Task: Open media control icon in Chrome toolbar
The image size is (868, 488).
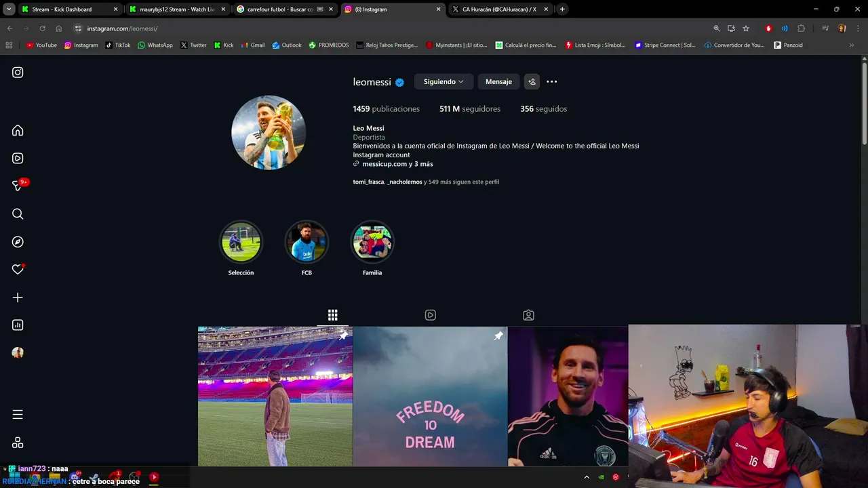Action: point(825,28)
